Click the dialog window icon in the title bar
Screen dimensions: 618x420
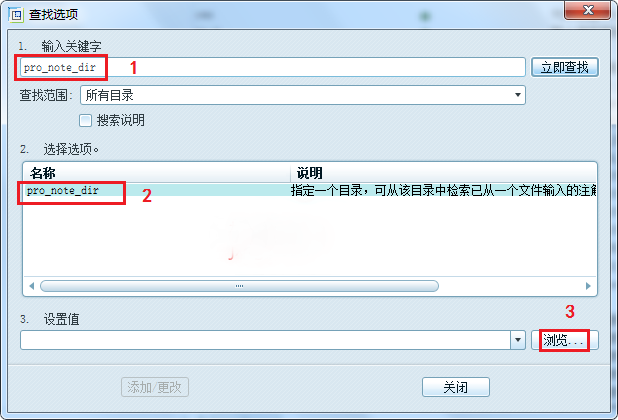[16, 15]
